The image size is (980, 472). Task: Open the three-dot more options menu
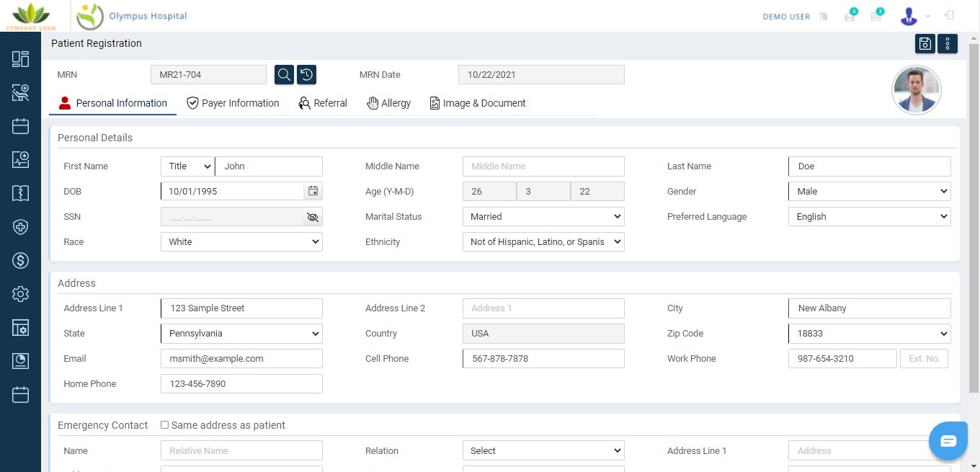[948, 44]
